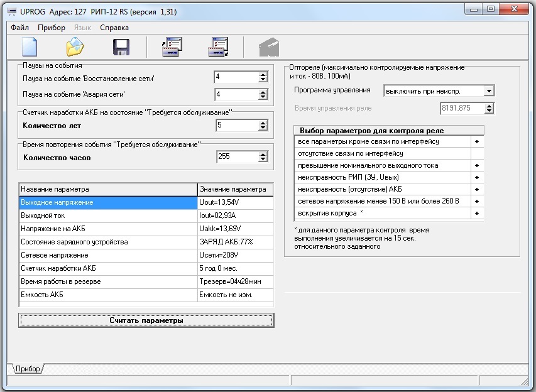Switch to the Прибор tab at bottom

pyautogui.click(x=27, y=369)
